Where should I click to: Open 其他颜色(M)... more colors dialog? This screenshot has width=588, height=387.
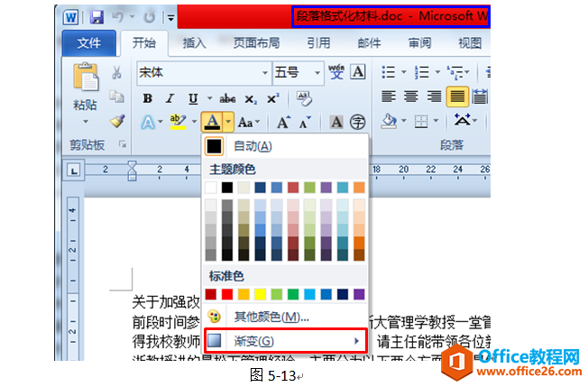coord(285,317)
